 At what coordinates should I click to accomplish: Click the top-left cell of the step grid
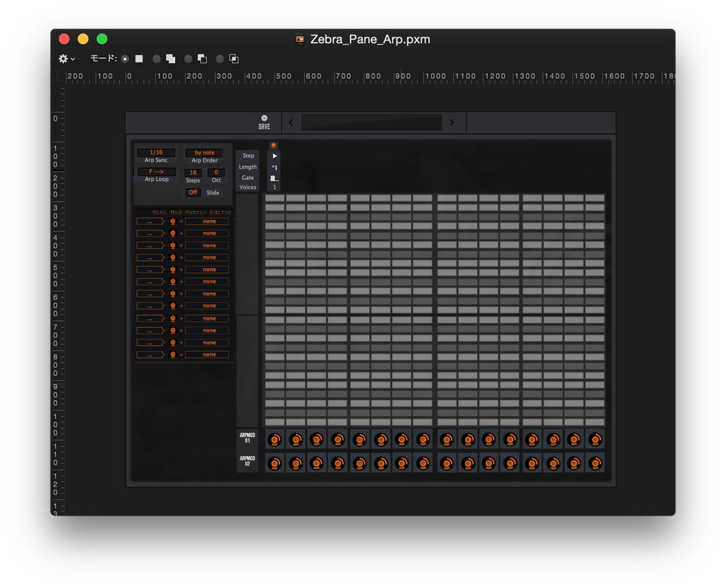pyautogui.click(x=274, y=199)
